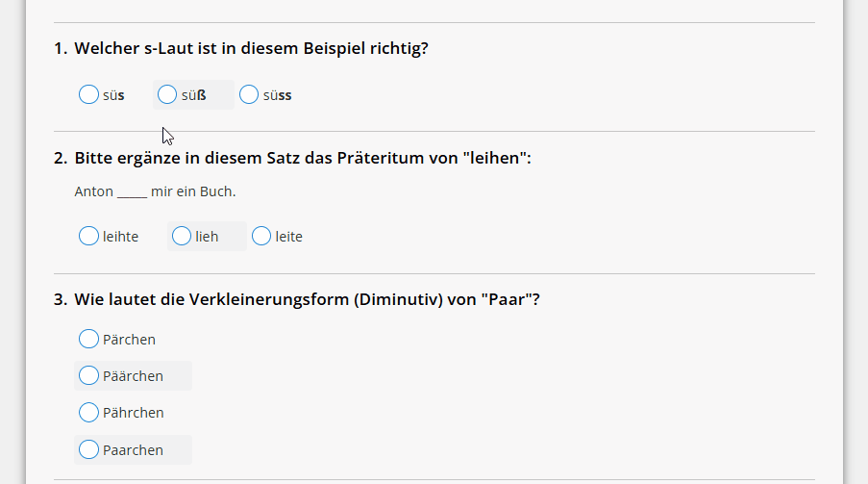
Task: Select the 'Pärchen' radio button
Action: 88,339
